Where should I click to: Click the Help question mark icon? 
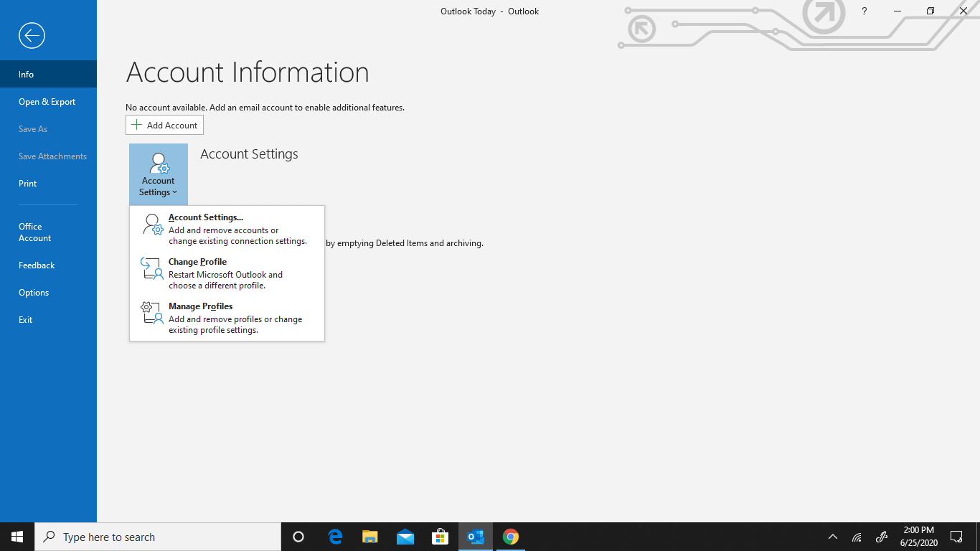[x=864, y=11]
